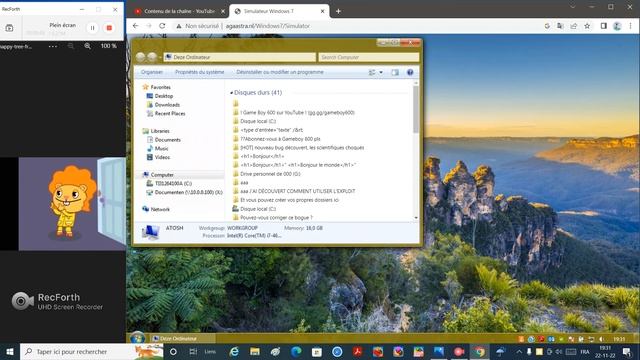The height and width of the screenshot is (360, 640).
Task: Click the Explorer scrollbar down arrow
Action: tap(416, 218)
